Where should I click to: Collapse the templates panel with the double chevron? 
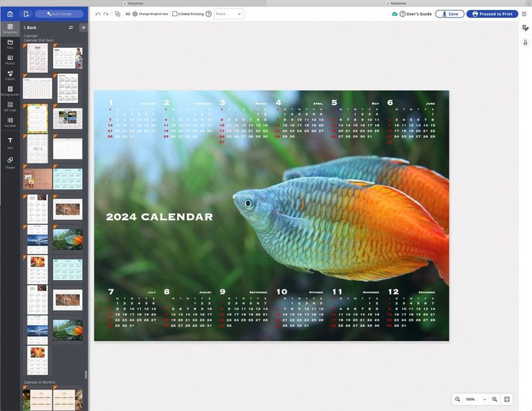click(x=84, y=27)
